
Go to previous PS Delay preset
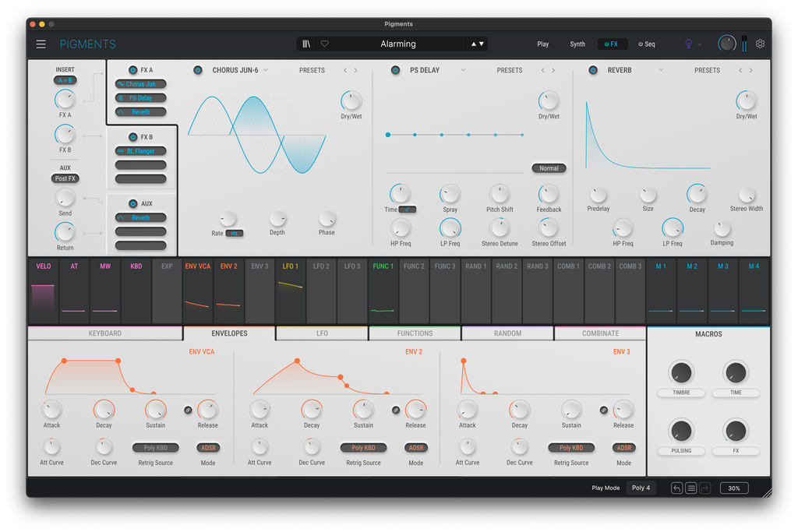point(542,70)
